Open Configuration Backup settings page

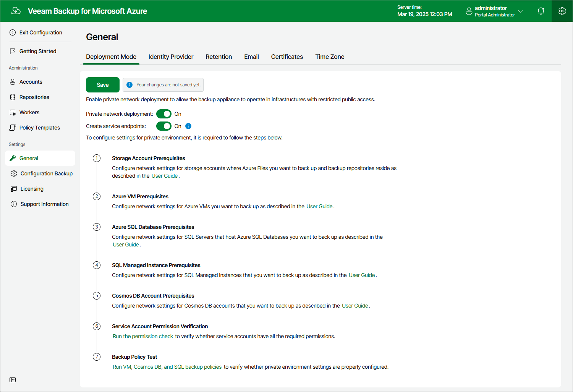[x=46, y=173]
